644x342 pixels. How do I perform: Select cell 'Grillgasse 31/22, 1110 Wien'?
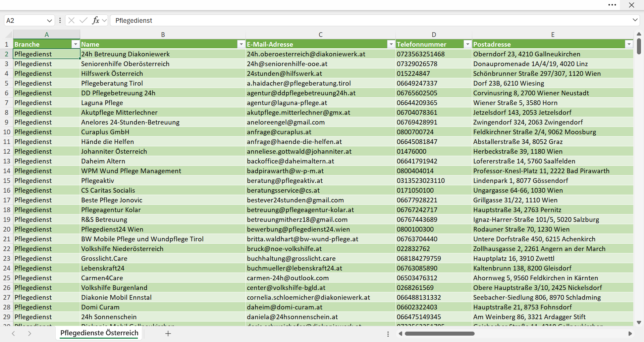553,200
